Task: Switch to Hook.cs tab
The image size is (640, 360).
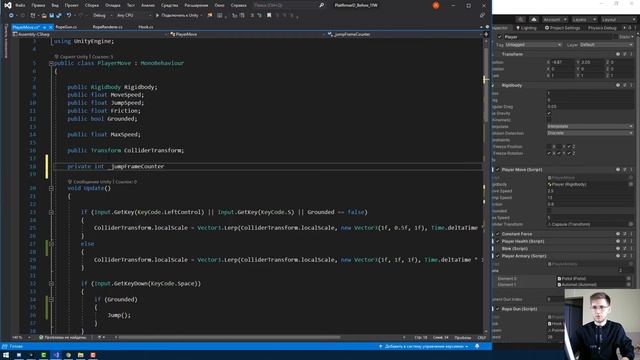Action: click(x=146, y=27)
